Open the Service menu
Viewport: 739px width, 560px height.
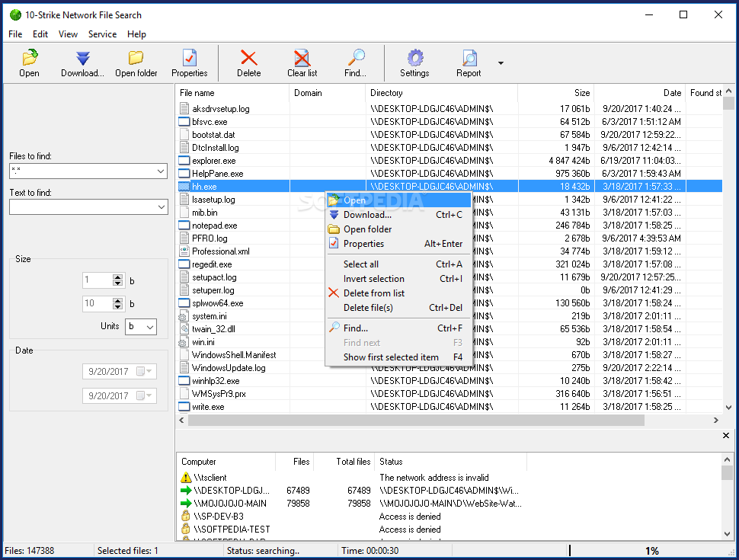[102, 34]
